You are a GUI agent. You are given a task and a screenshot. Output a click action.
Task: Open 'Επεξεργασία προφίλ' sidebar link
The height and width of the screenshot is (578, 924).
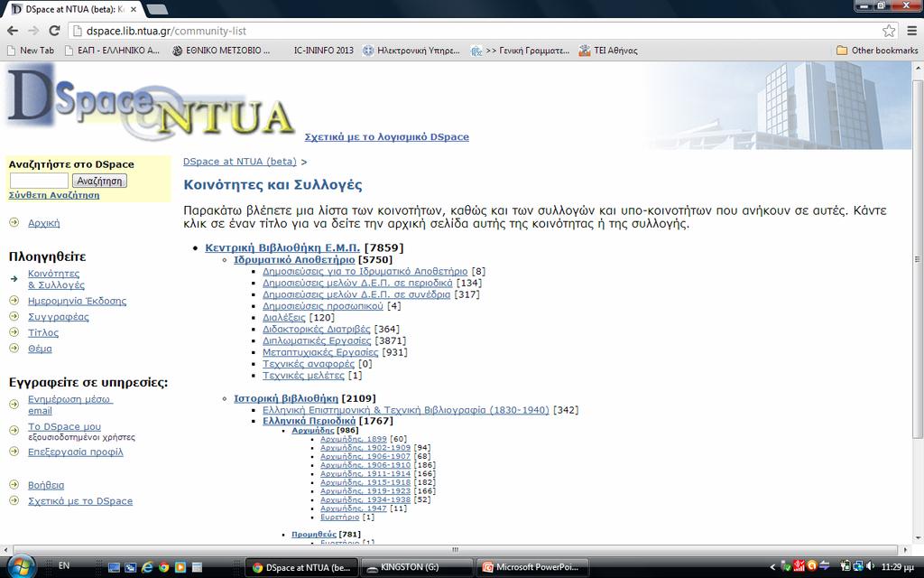tap(76, 452)
